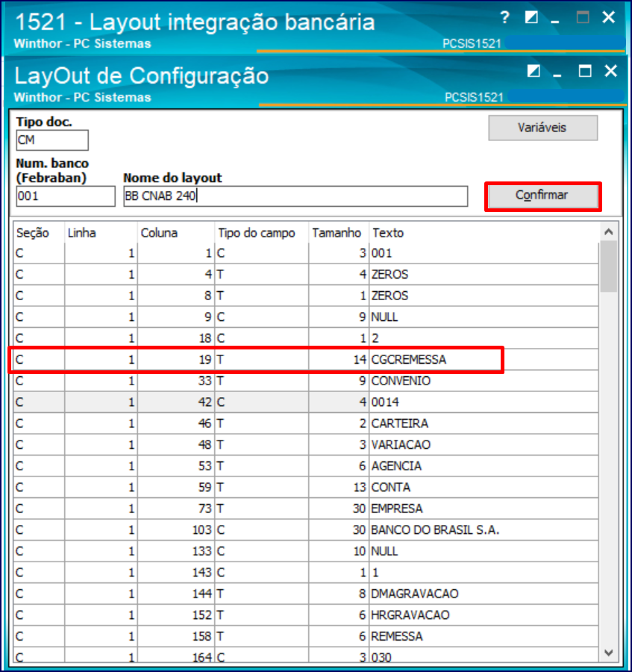Focus the Tipo doc. field containing CM
Viewport: 632px width, 672px height.
(52, 140)
